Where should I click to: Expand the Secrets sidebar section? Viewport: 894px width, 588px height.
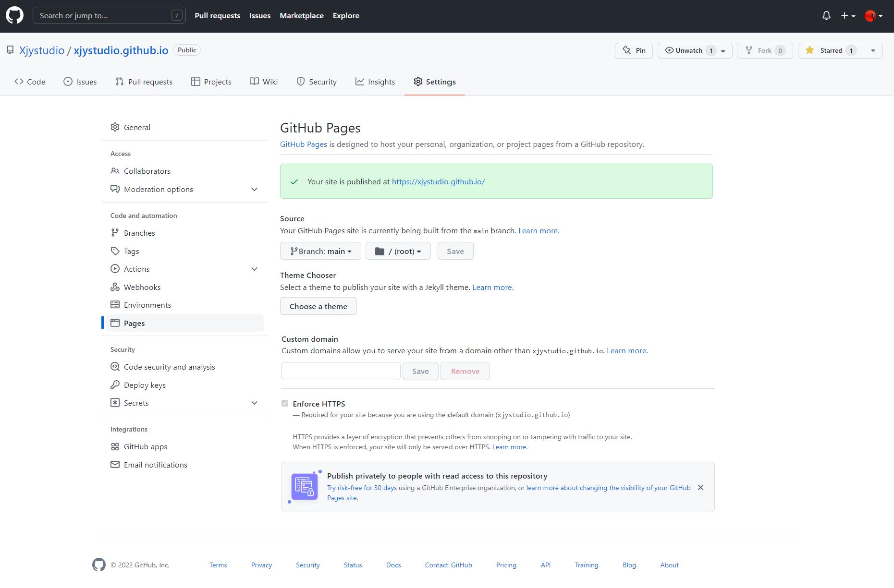click(254, 403)
